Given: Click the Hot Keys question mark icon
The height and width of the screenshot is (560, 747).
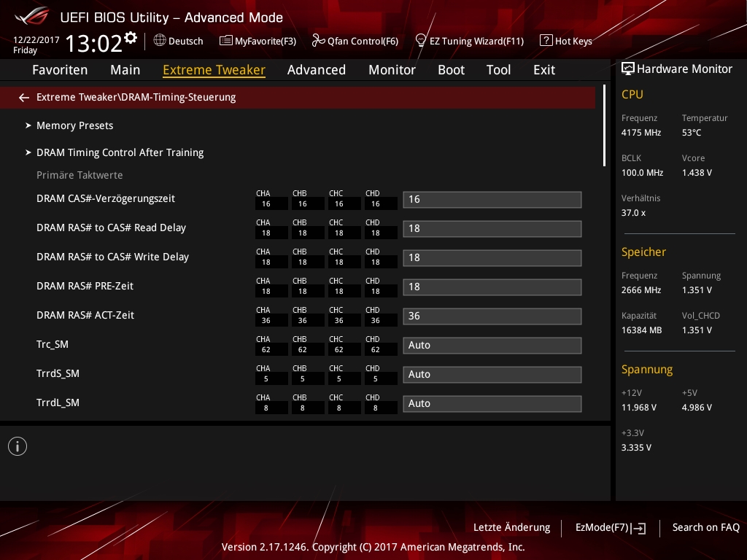Looking at the screenshot, I should click(546, 41).
